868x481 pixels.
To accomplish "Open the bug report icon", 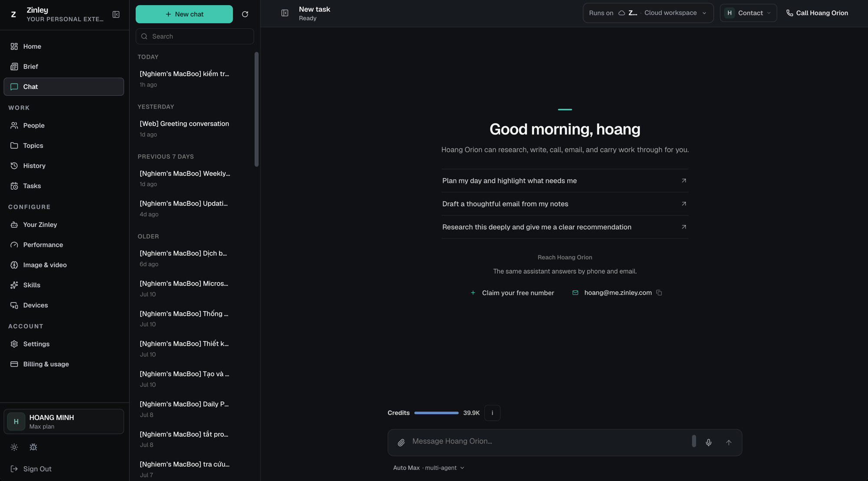I will pyautogui.click(x=33, y=447).
